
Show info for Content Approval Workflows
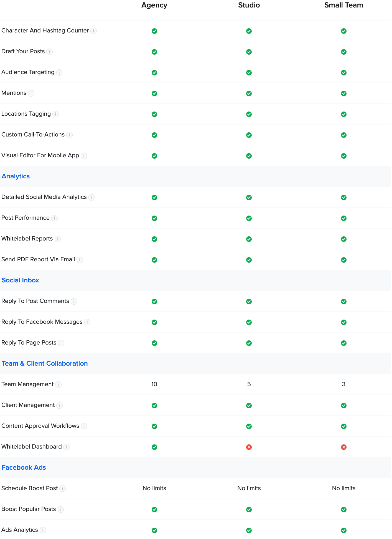[x=84, y=426]
